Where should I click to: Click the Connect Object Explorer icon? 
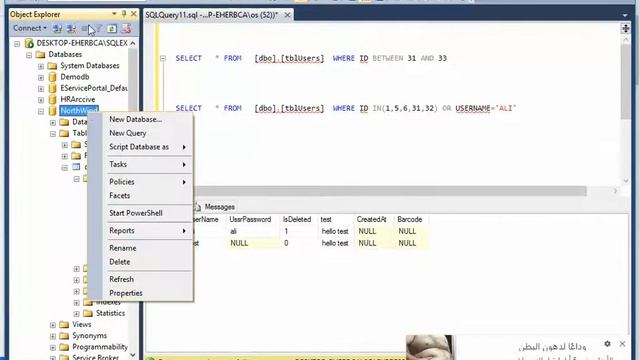click(58, 28)
